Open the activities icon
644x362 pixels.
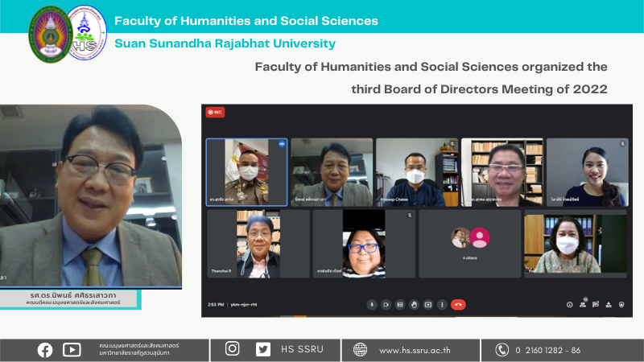608,305
